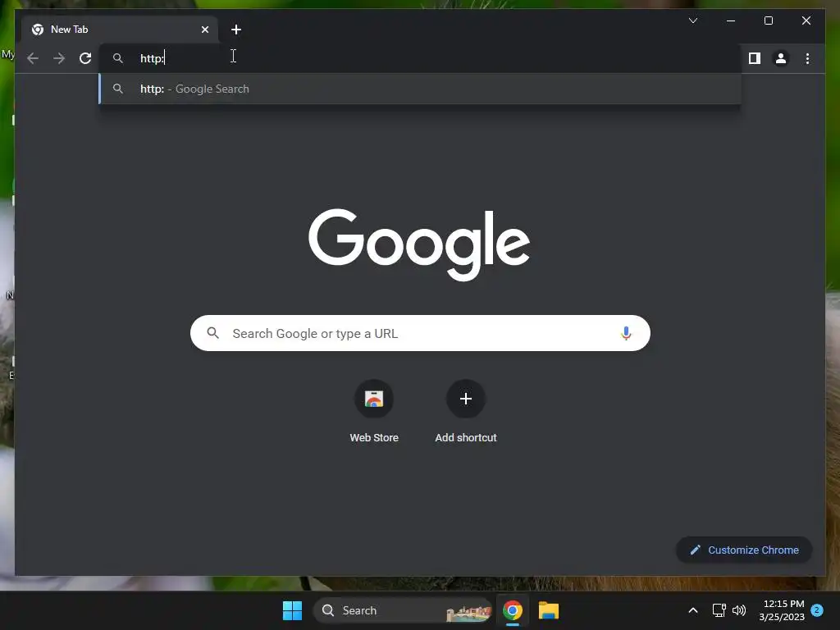The image size is (840, 630).
Task: Click in the address bar text field
Action: [420, 58]
